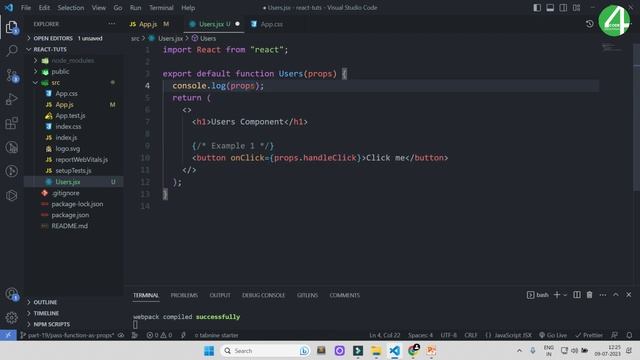Open File Explorer from the taskbar
Viewport: 640px width, 360px height.
[376, 351]
